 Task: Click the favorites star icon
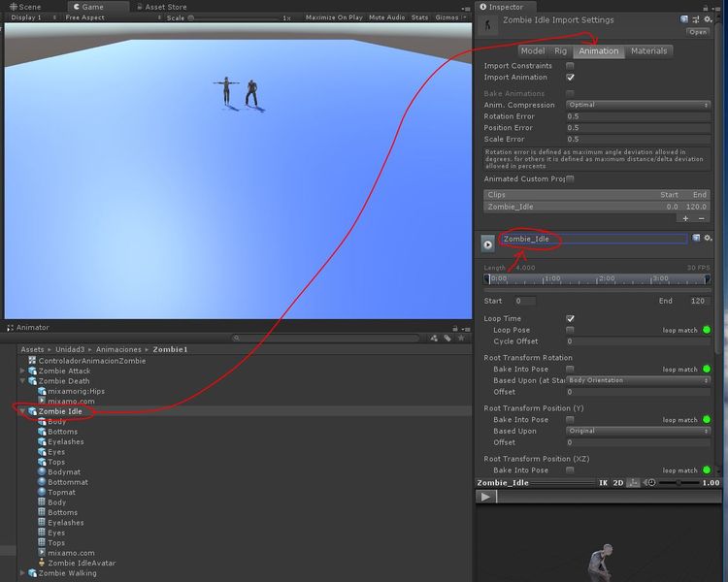pyautogui.click(x=461, y=338)
